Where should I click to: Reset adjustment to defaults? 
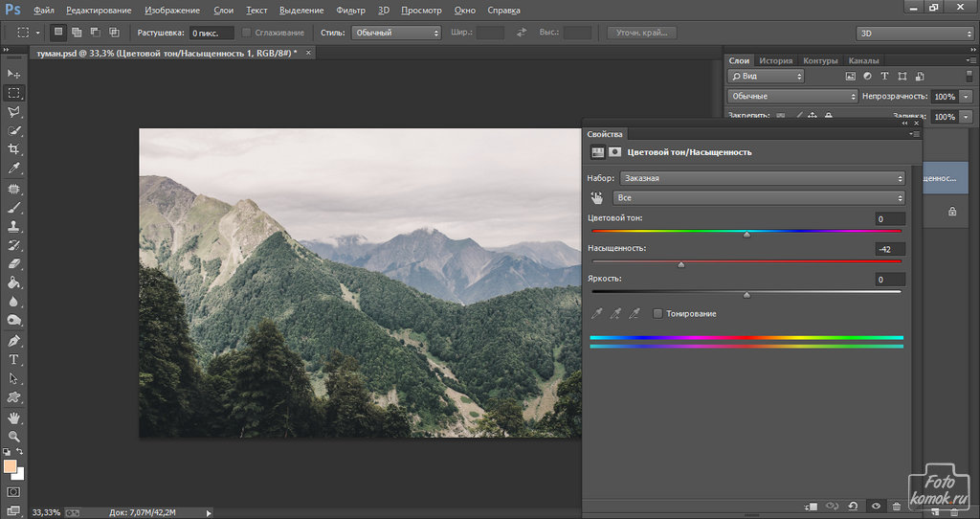tap(853, 507)
